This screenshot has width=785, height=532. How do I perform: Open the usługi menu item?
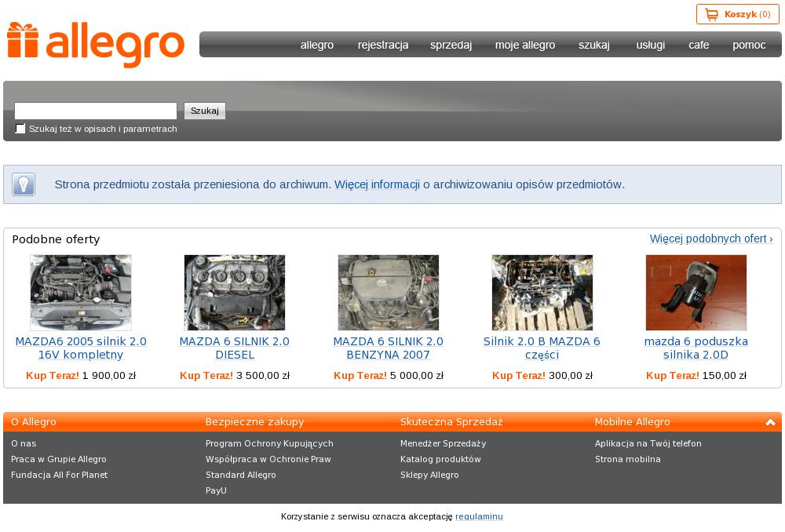coord(650,45)
